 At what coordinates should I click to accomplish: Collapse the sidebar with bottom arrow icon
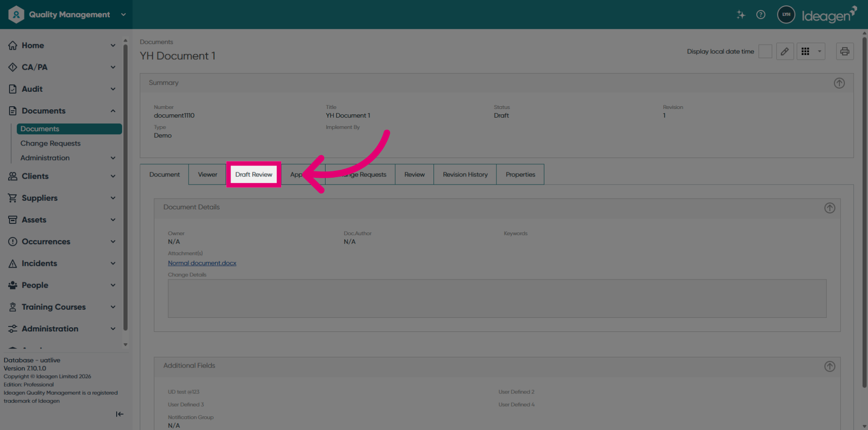tap(119, 414)
